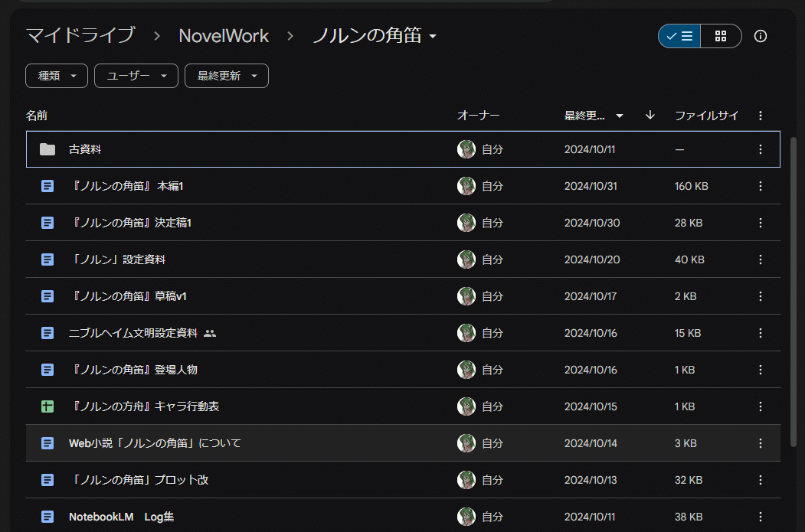Click the Google Sheets icon for 『ノルンの方舟』キャラ行動表
Screen dimensions: 805x532
(x=47, y=406)
